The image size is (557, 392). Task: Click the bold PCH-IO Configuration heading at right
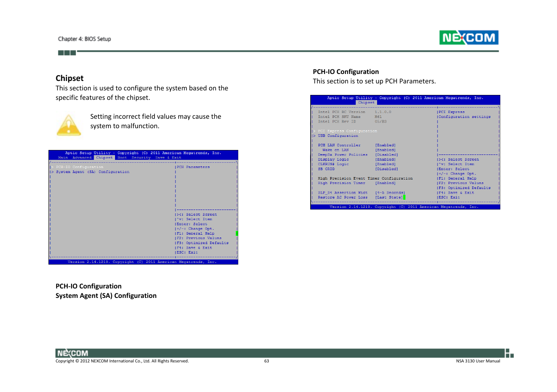[x=346, y=71]
